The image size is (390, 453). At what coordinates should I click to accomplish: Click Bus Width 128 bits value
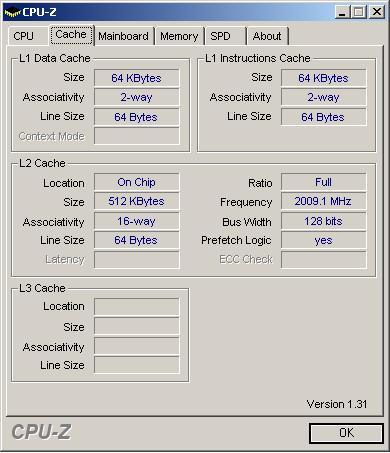click(x=323, y=221)
